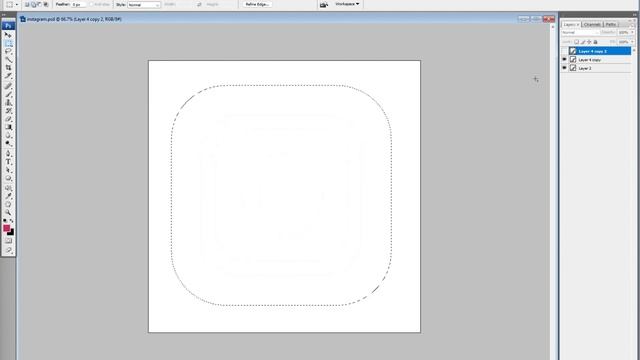Select the Dodge tool

click(8, 143)
